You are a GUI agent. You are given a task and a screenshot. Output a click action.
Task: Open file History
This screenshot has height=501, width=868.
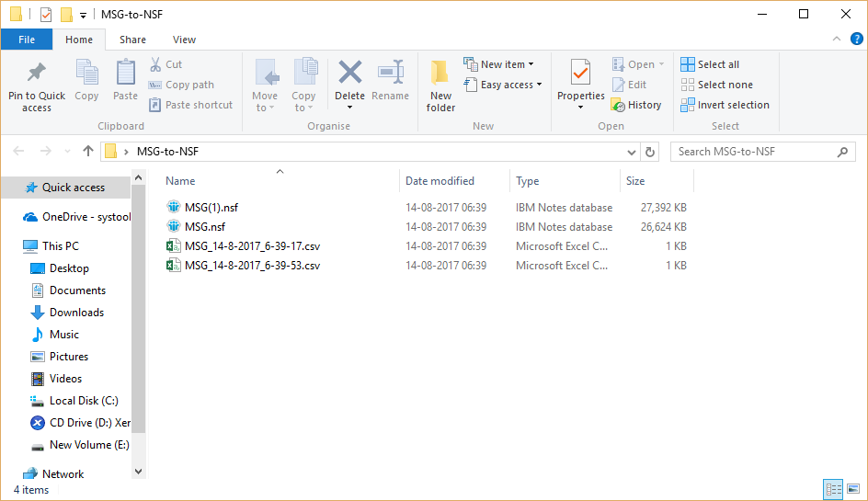tap(636, 105)
